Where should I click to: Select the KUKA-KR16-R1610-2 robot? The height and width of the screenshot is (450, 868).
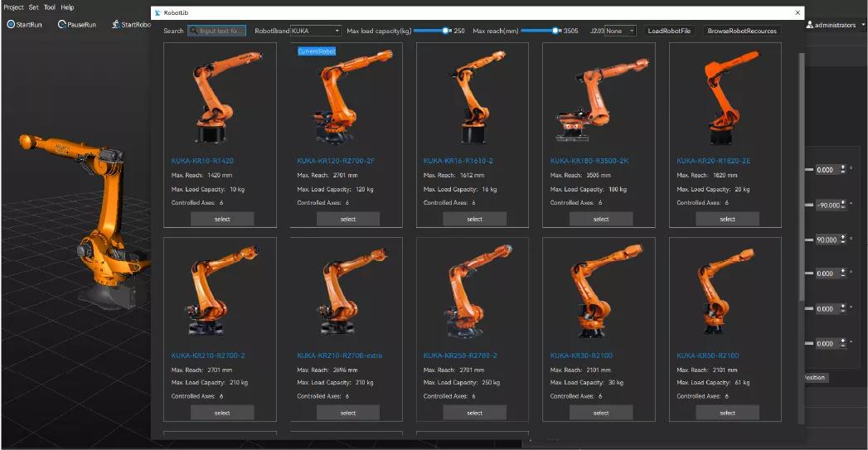pyautogui.click(x=474, y=219)
